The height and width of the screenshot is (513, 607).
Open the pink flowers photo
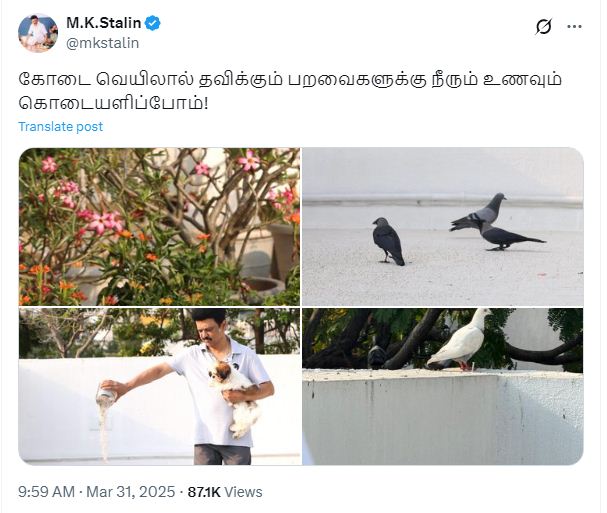(159, 226)
